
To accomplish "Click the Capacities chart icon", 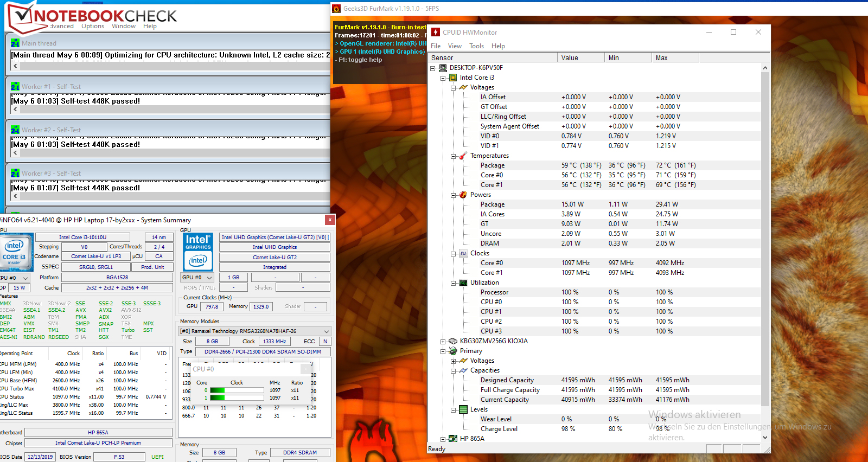I will click(463, 370).
